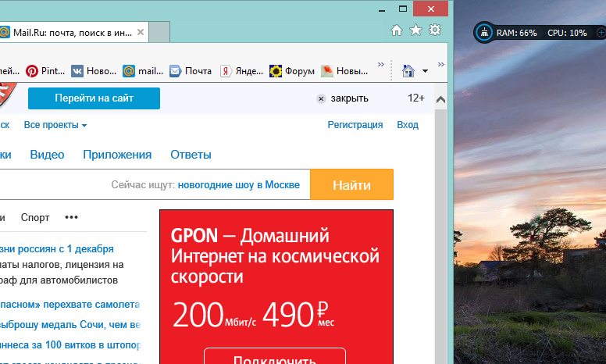Click the RAM cleaner widget icon on desktop
The width and height of the screenshot is (606, 364).
tap(484, 33)
